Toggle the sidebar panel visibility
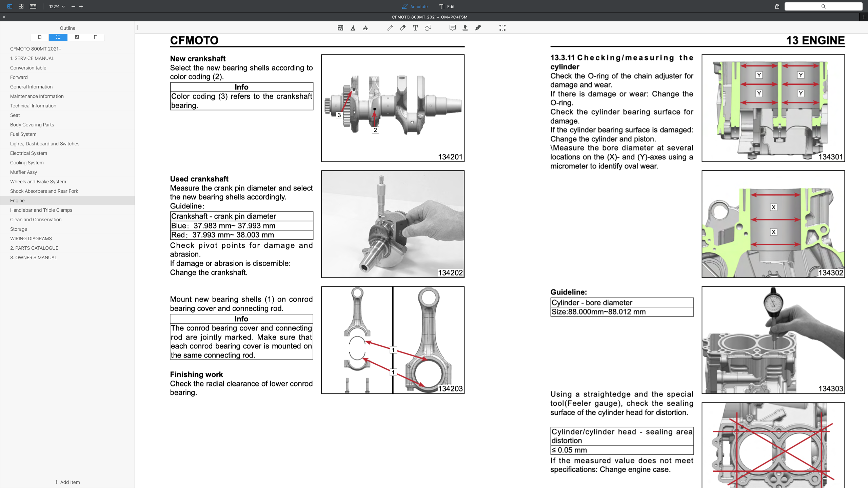 tap(10, 6)
